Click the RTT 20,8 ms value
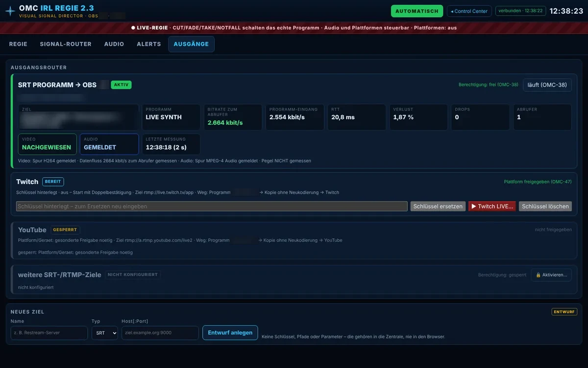 click(x=343, y=117)
